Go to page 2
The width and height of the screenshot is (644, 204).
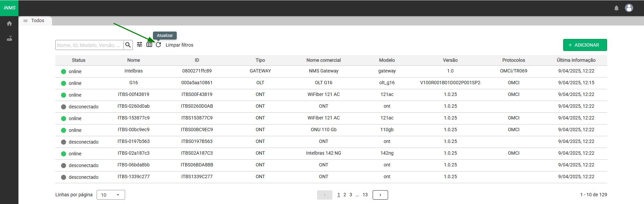point(345,195)
